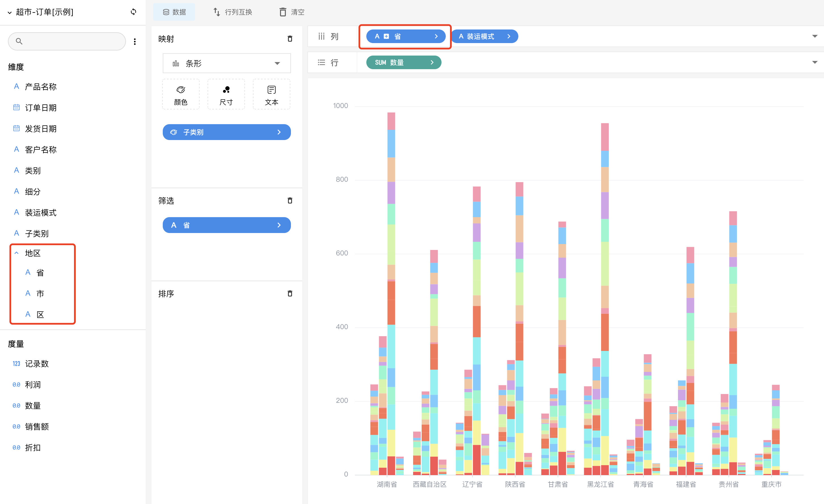Click the dataset refresh icon
Image resolution: width=824 pixels, height=504 pixels.
pos(134,12)
